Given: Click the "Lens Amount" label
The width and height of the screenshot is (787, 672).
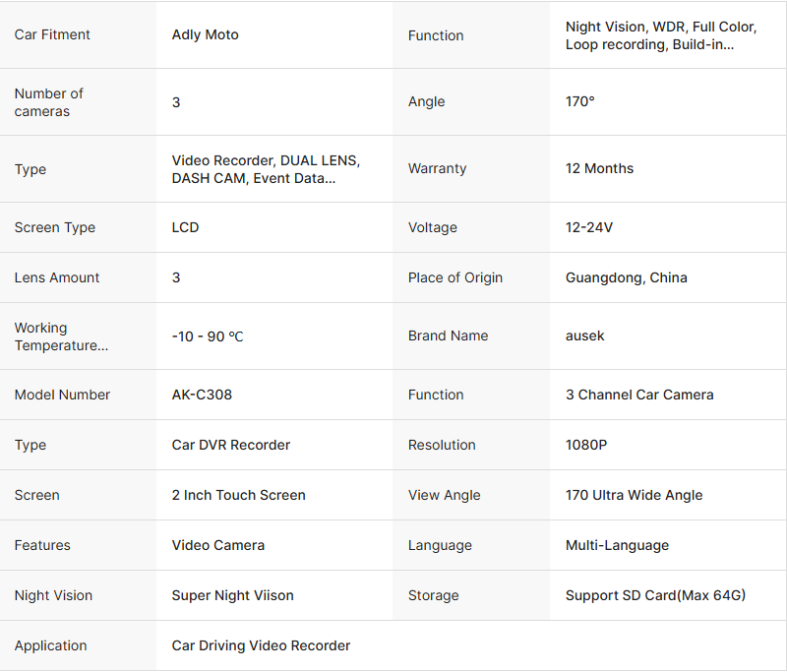Looking at the screenshot, I should [57, 277].
